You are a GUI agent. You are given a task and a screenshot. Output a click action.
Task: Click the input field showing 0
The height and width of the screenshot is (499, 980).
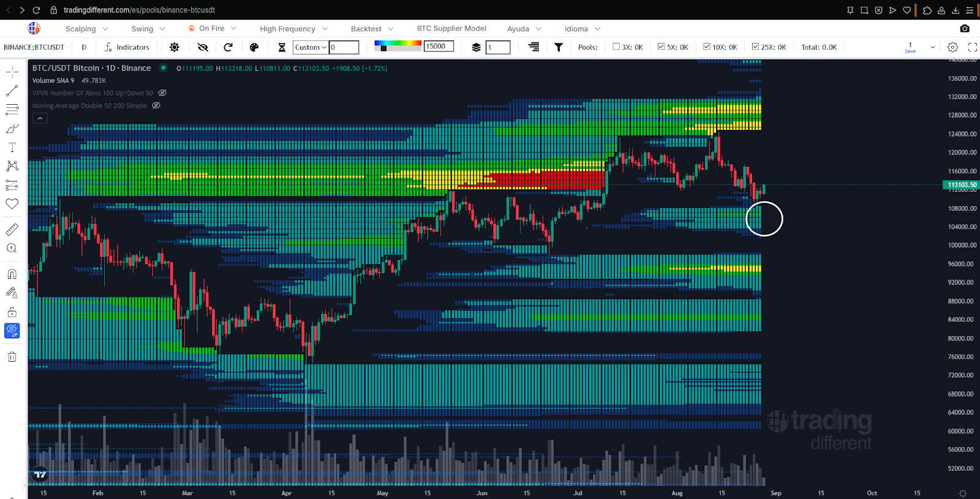(344, 47)
